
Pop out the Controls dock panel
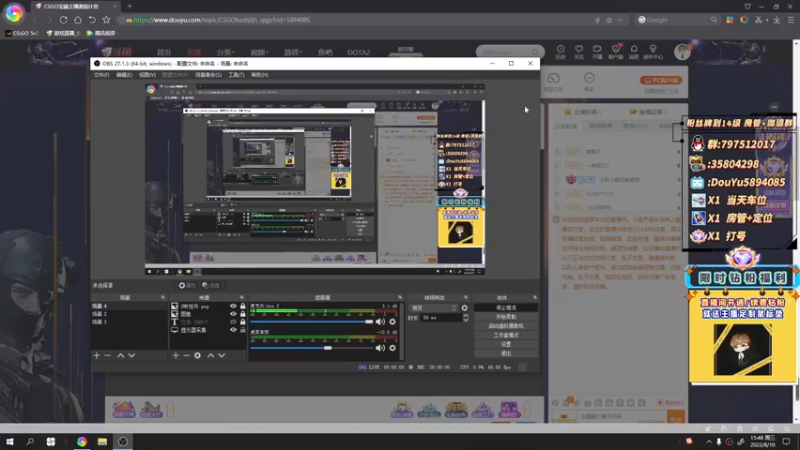pos(535,297)
